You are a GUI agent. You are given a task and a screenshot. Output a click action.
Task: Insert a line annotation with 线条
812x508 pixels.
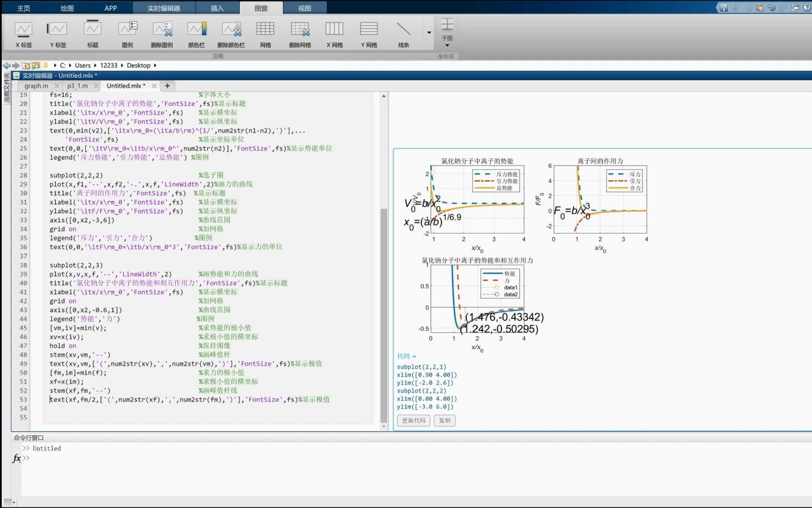(403, 34)
